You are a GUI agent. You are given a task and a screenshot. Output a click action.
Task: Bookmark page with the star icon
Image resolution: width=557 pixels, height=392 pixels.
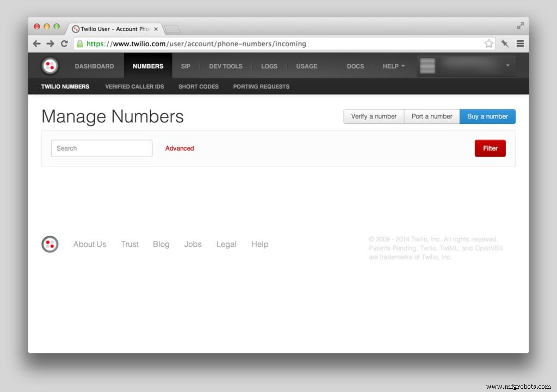click(488, 43)
